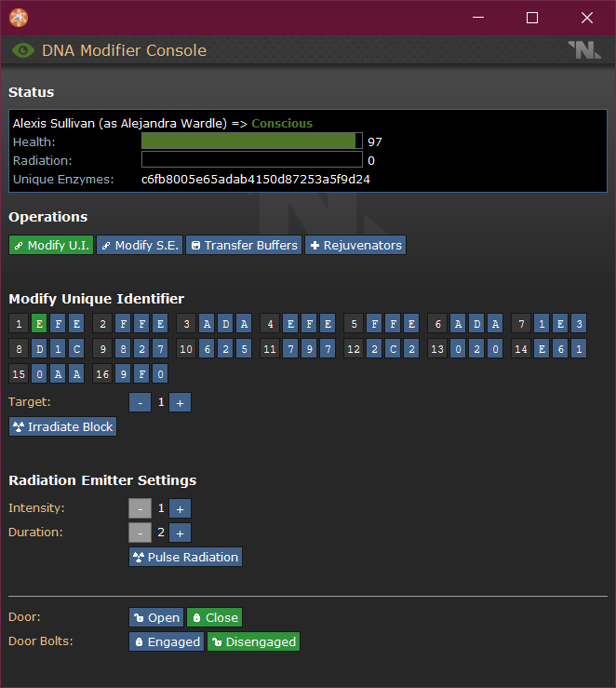Select the D cell in block 6
This screenshot has height=688, width=616.
(x=476, y=324)
